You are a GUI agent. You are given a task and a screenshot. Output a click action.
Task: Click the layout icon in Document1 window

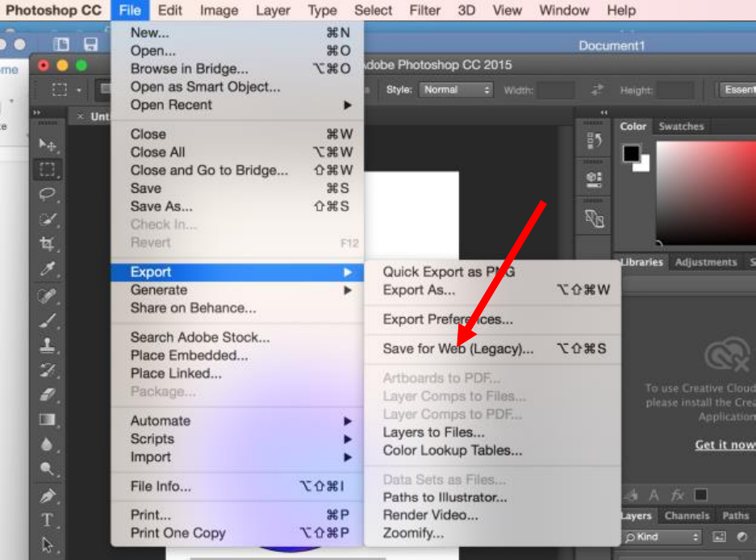tap(61, 44)
